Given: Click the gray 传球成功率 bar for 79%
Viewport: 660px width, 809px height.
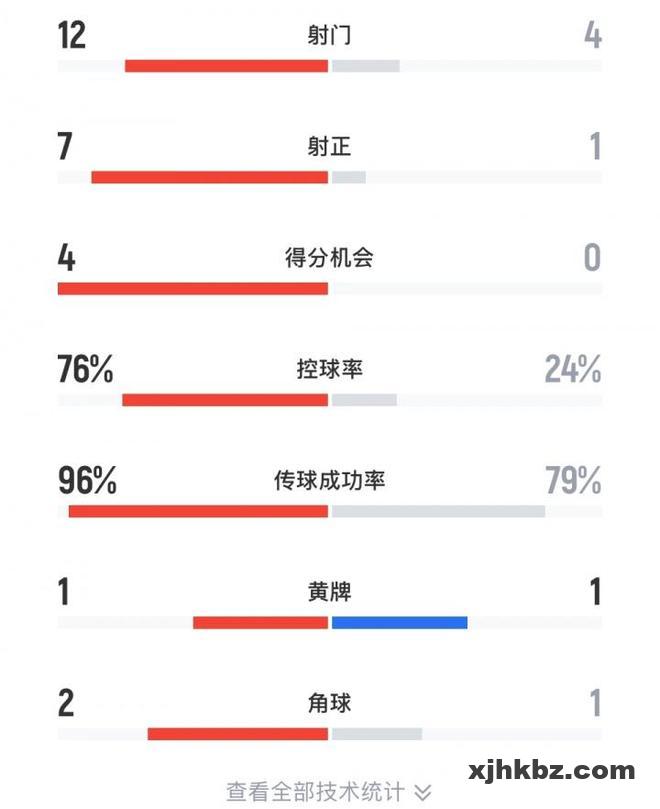Looking at the screenshot, I should click(438, 511).
